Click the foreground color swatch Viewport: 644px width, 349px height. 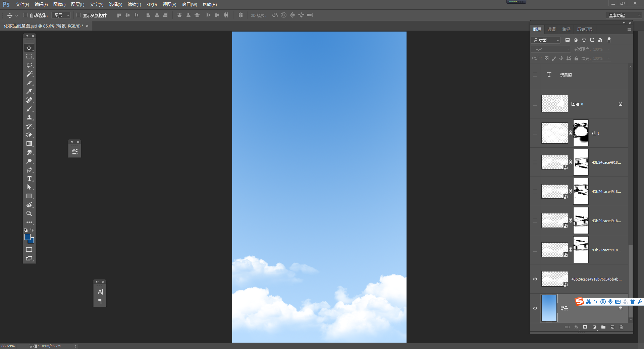click(x=28, y=237)
